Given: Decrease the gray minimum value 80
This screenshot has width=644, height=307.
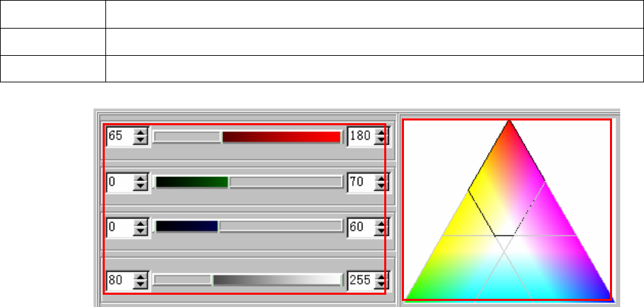Looking at the screenshot, I should point(141,285).
